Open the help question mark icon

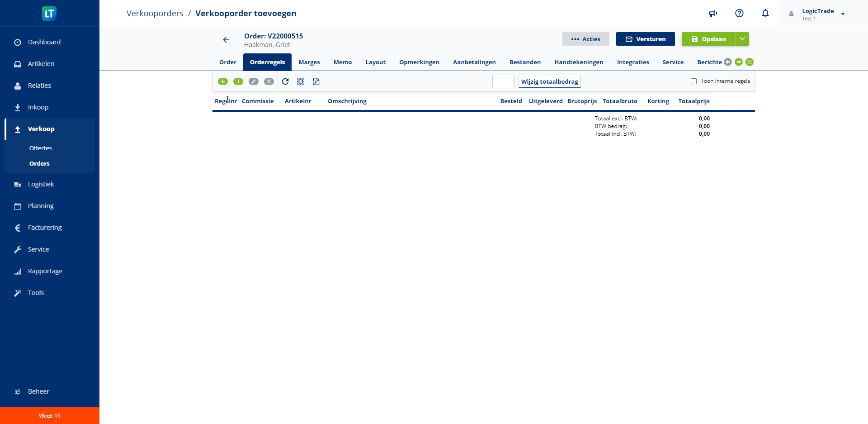click(x=739, y=14)
